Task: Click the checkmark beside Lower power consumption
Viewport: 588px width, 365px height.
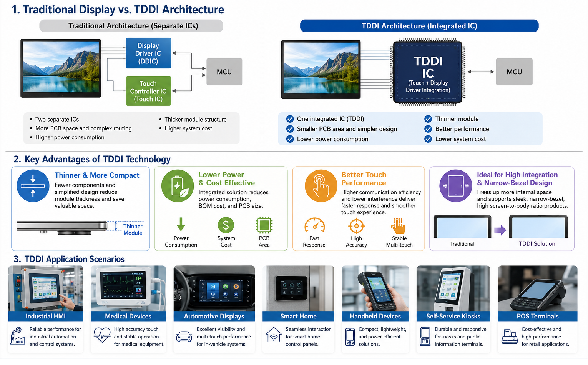Action: coord(290,139)
